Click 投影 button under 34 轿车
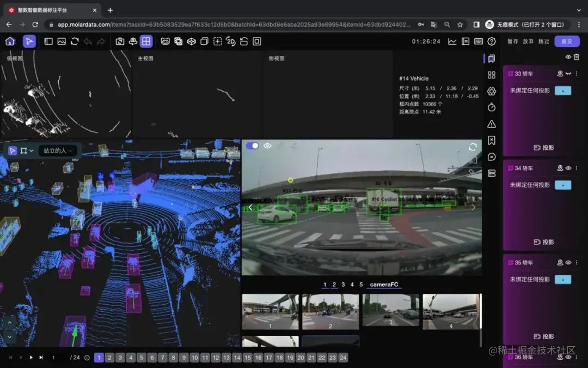The height and width of the screenshot is (368, 588). coord(544,242)
